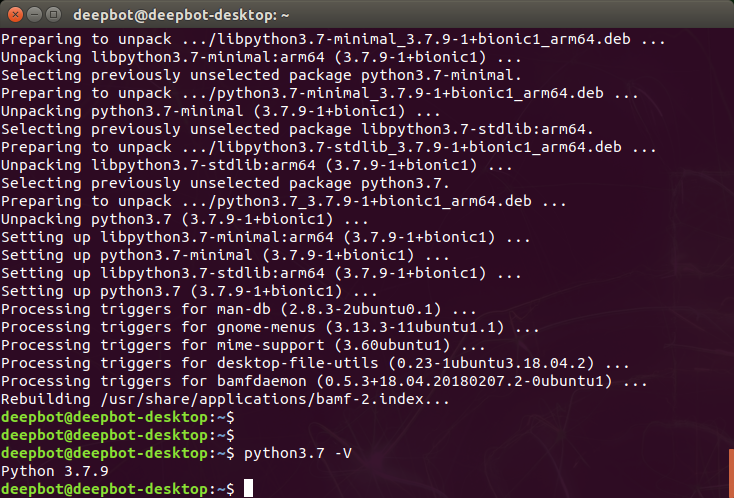This screenshot has height=498, width=734.
Task: Click 'Selecting previously unselected package python3.7-minimal.' line
Action: 261,75
